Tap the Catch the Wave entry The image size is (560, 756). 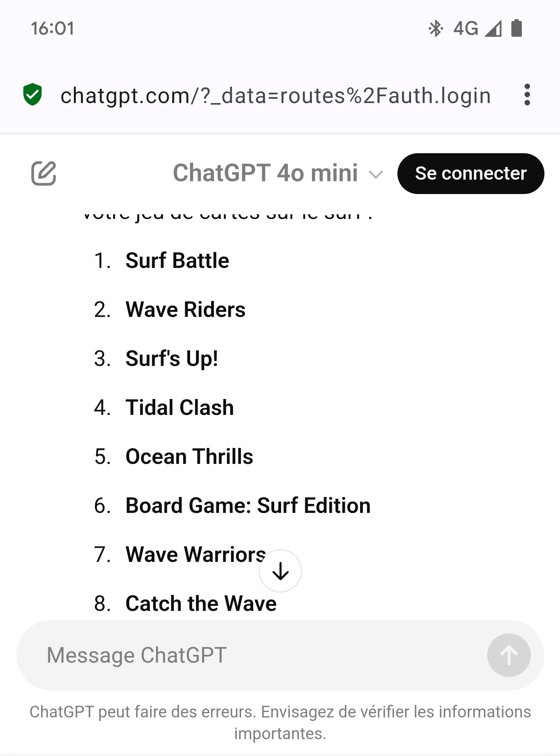[201, 604]
